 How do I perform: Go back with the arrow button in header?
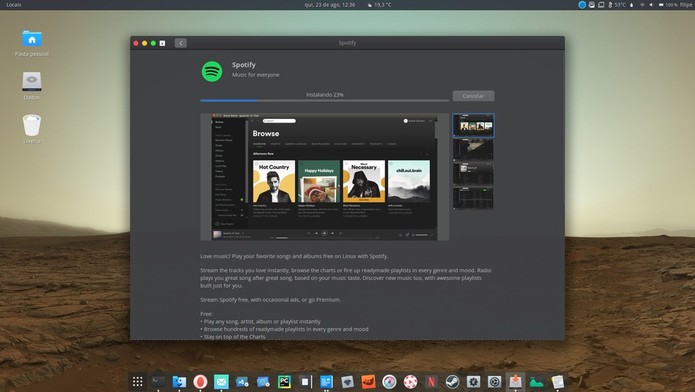[180, 43]
